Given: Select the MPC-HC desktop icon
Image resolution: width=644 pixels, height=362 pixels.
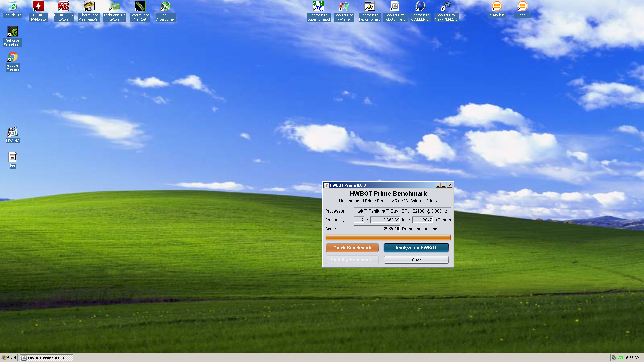Looking at the screenshot, I should [x=12, y=135].
